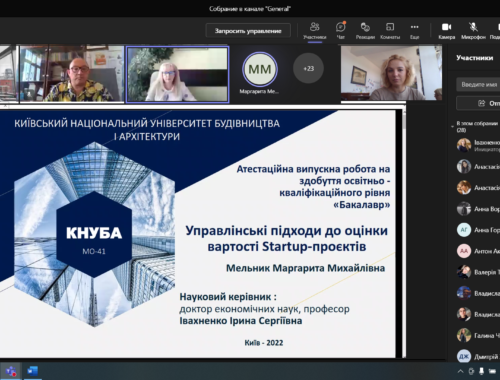This screenshot has width=500, height=380.
Task: Open the Участники participants panel button
Action: tap(314, 30)
